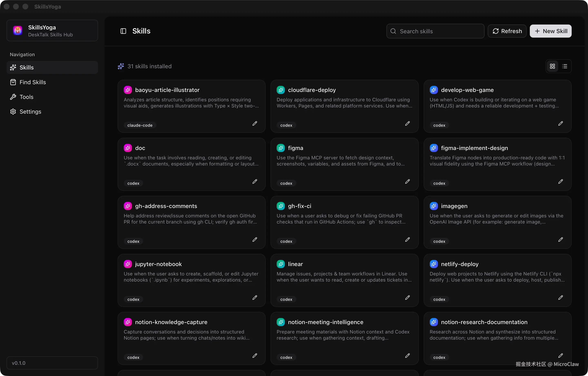The height and width of the screenshot is (376, 588).
Task: Edit the figma-implement-design skill
Action: click(560, 181)
